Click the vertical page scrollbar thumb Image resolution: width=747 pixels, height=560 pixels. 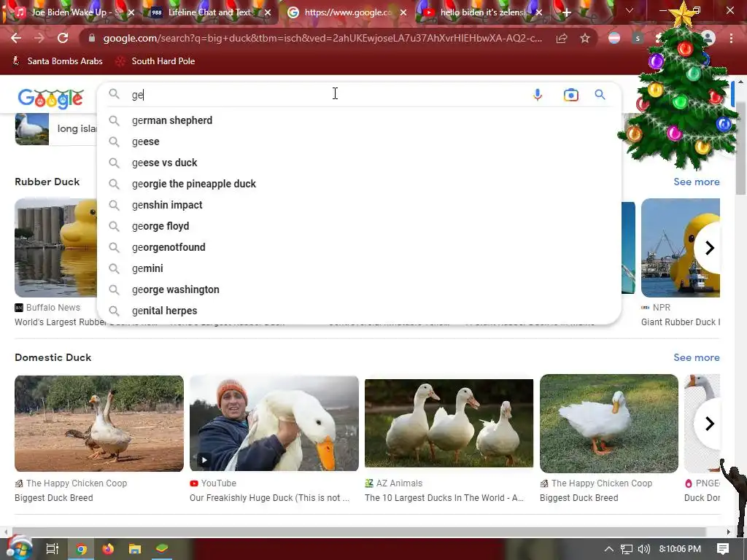click(740, 147)
